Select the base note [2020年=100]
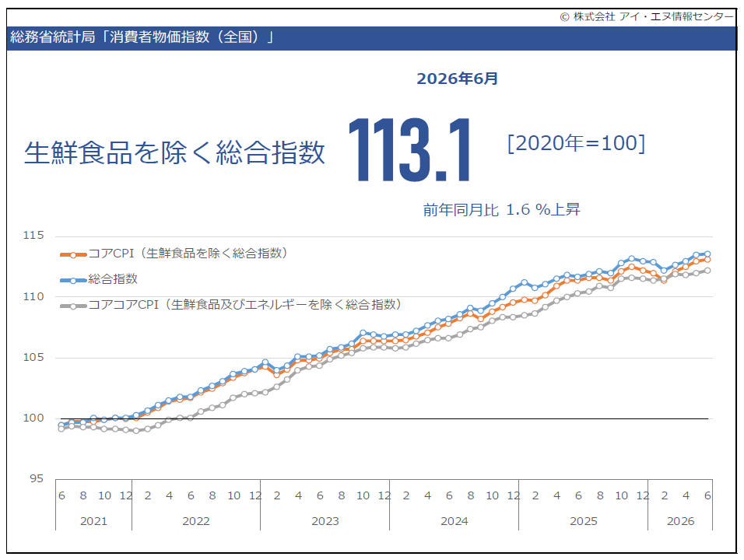The height and width of the screenshot is (560, 744). (576, 143)
